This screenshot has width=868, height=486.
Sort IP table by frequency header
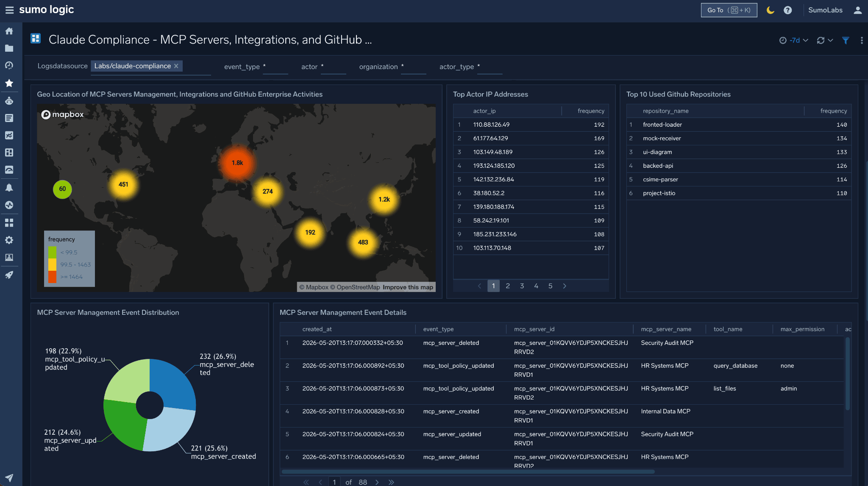click(591, 111)
